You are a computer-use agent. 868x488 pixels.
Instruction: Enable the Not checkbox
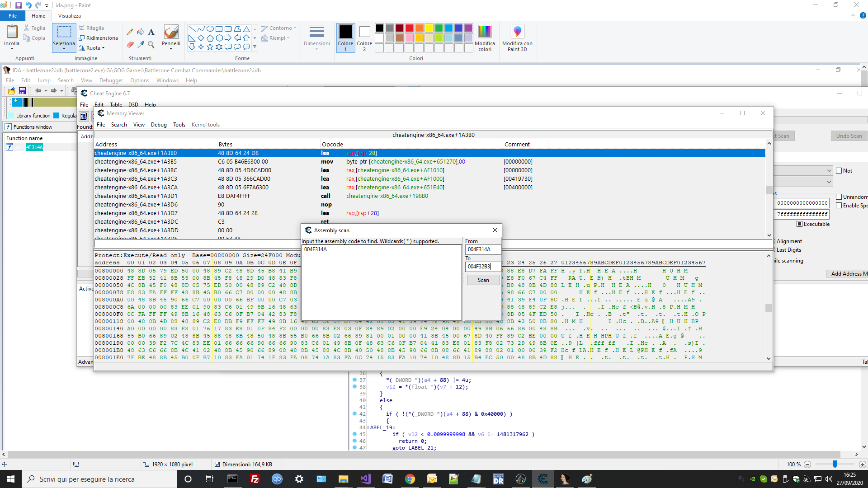tap(840, 170)
